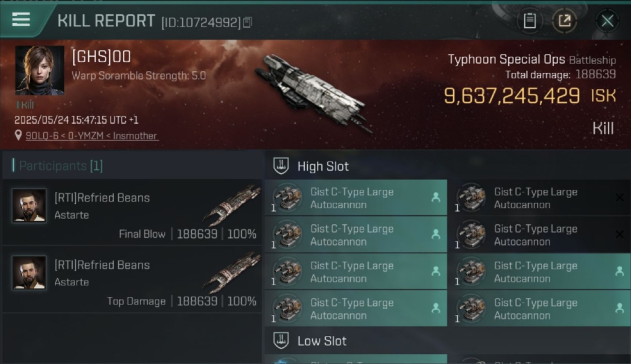This screenshot has height=364, width=631.
Task: Copy the kill report ID icon
Action: coord(248,22)
